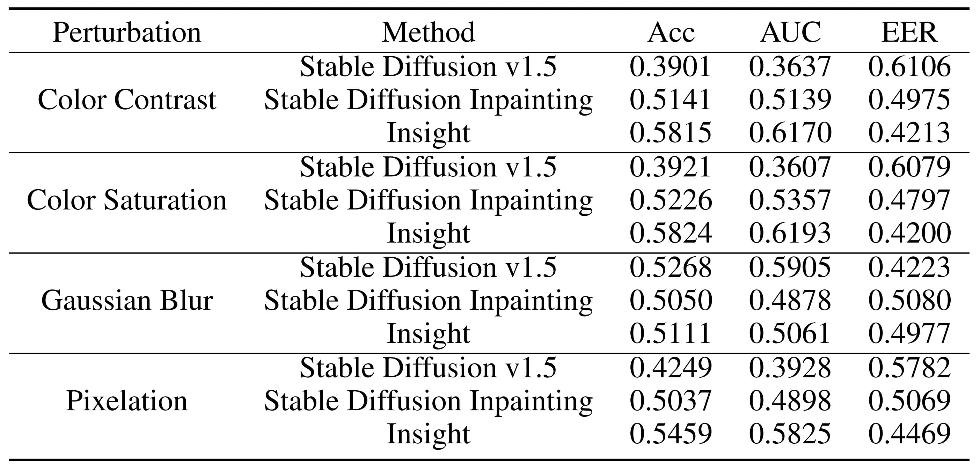The height and width of the screenshot is (465, 980).
Task: Click the EER value 0.4200
Action: 909,233
